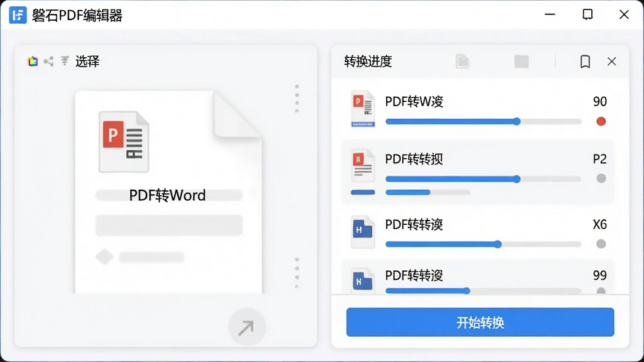Click the PDF转W file type icon
The width and height of the screenshot is (644, 362).
click(x=363, y=109)
